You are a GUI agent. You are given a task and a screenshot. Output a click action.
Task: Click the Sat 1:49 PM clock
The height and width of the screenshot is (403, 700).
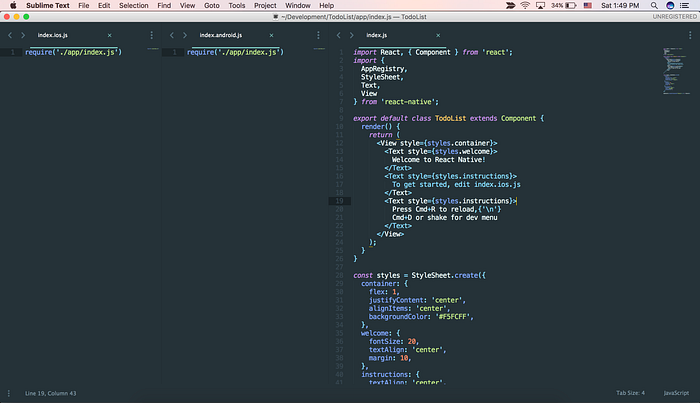point(620,5)
